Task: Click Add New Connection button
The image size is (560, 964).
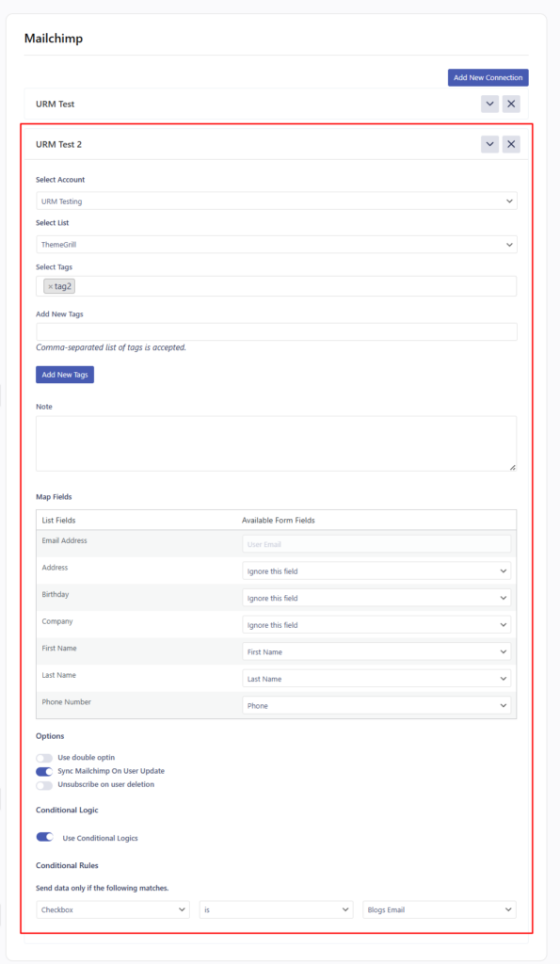Action: [x=488, y=77]
